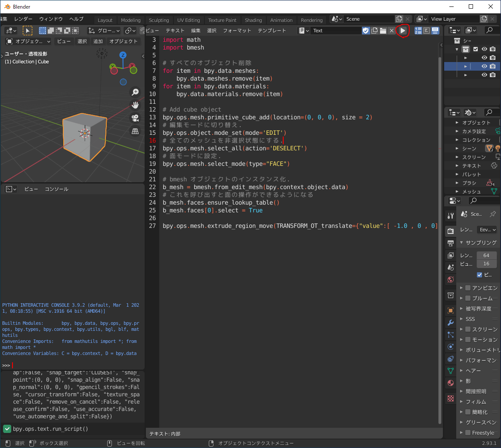The image size is (501, 448).
Task: Disable rendering for the highlighted outliner row
Action: 493,66
